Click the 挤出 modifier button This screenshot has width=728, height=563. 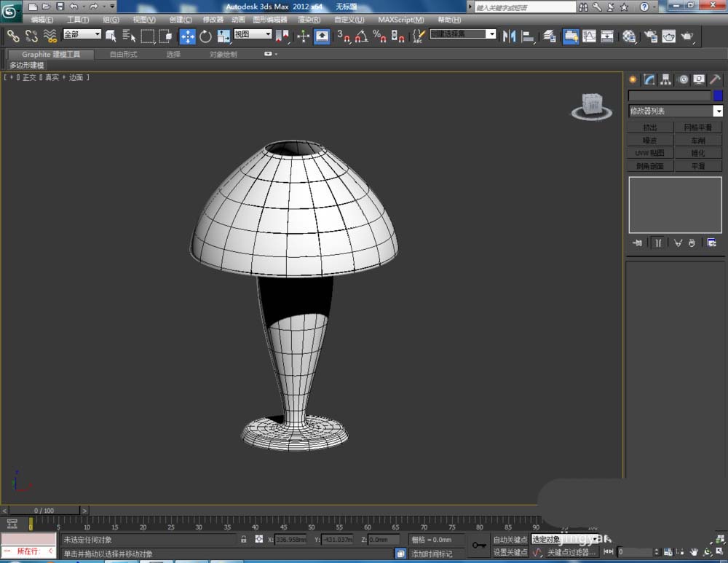coord(650,127)
